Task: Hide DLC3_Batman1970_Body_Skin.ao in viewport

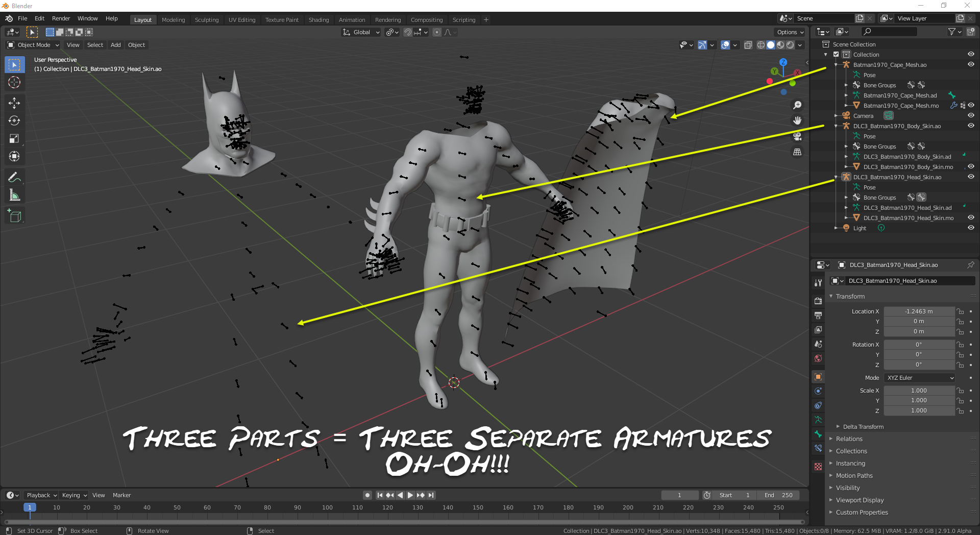Action: 971,126
